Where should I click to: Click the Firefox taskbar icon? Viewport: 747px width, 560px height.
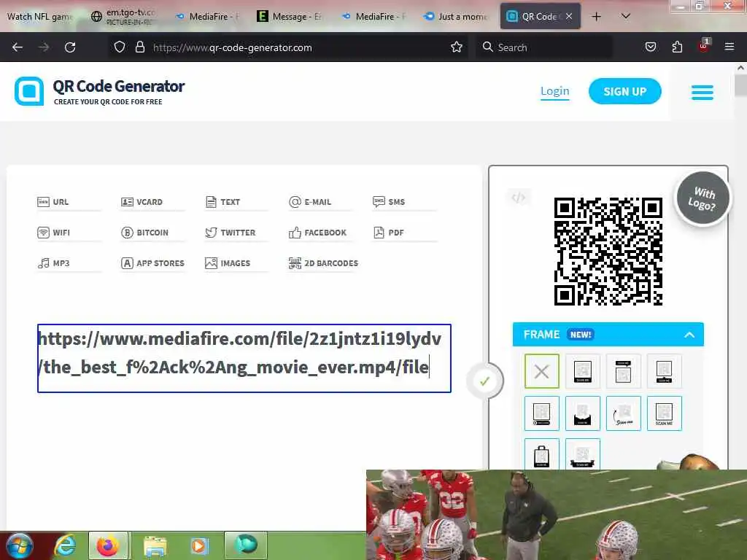tap(108, 545)
